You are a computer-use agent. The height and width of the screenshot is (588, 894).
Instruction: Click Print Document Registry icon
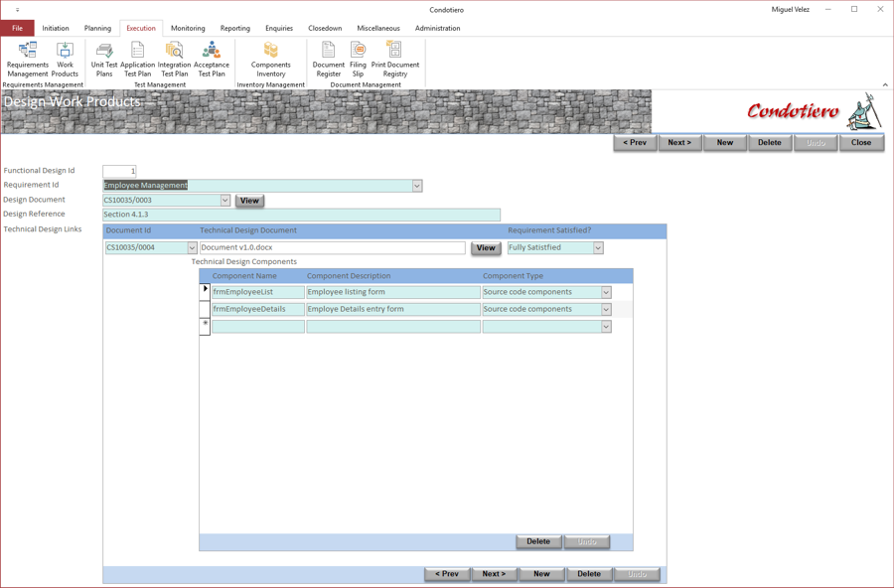(x=395, y=60)
